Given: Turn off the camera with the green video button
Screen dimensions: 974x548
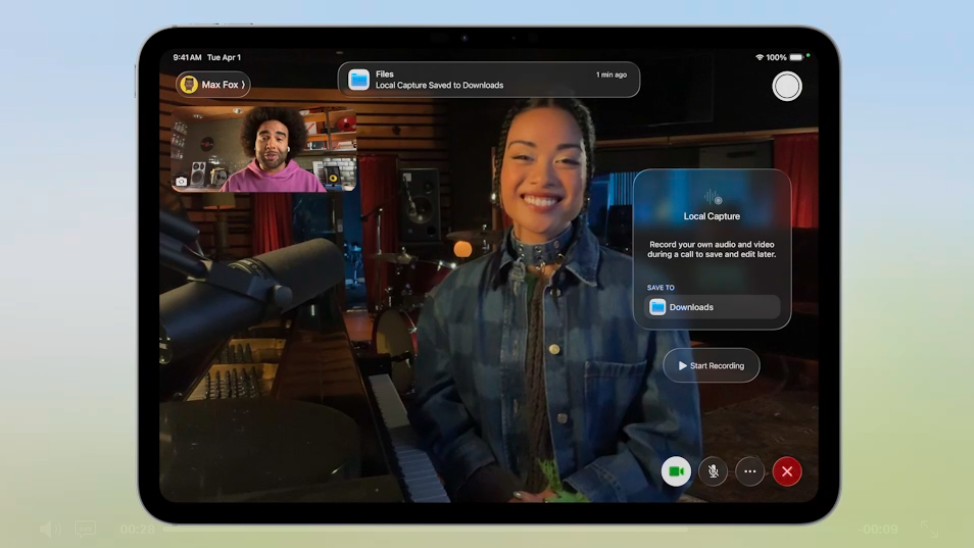Looking at the screenshot, I should pos(676,471).
